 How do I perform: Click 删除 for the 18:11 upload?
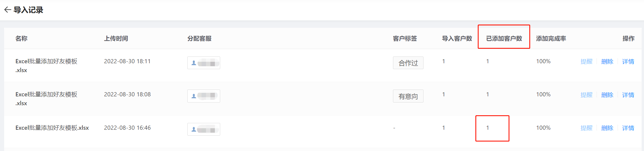[x=607, y=61]
